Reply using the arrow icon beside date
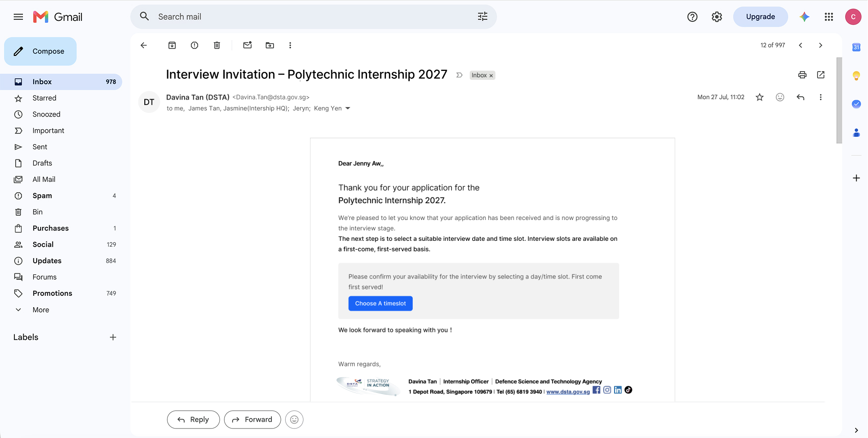868x438 pixels. [801, 97]
